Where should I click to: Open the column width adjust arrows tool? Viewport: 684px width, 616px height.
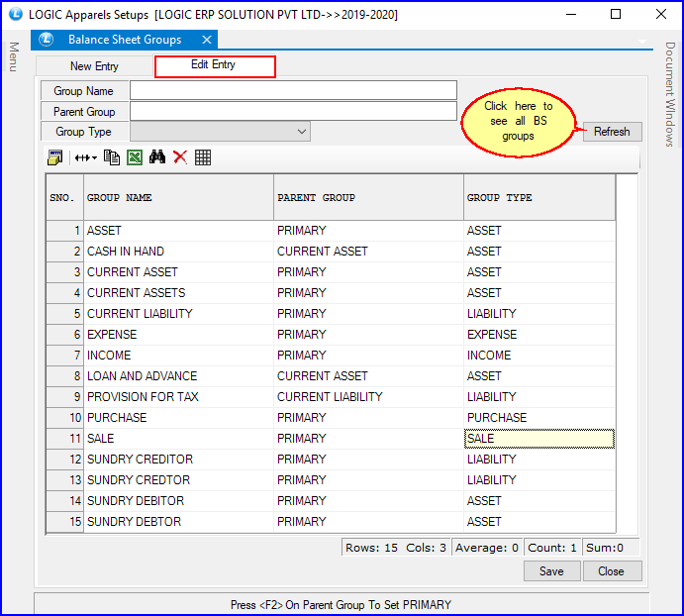(85, 157)
